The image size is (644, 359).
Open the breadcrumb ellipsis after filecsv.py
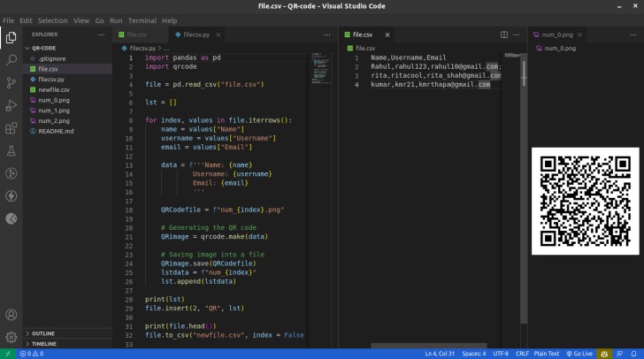[x=166, y=49]
